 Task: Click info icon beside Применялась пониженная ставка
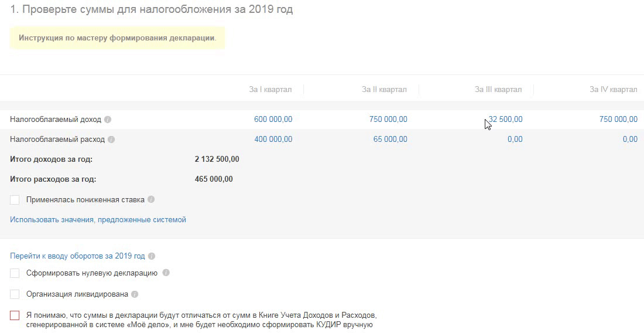151,199
